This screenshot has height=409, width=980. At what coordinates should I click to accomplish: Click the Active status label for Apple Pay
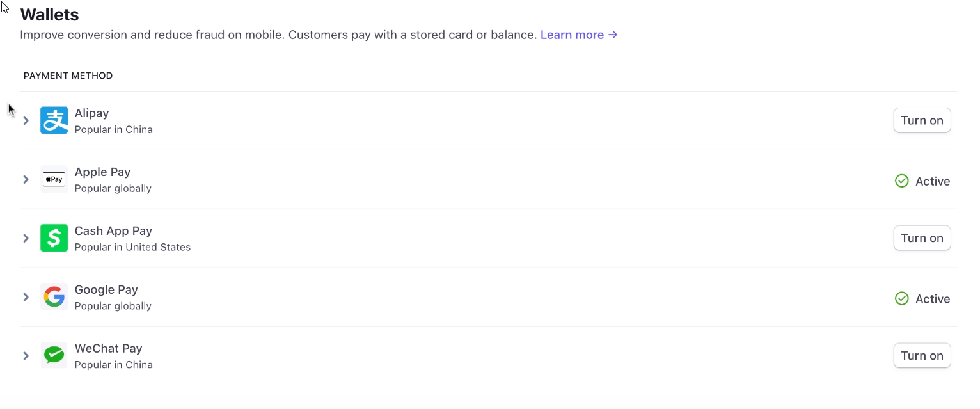(933, 181)
